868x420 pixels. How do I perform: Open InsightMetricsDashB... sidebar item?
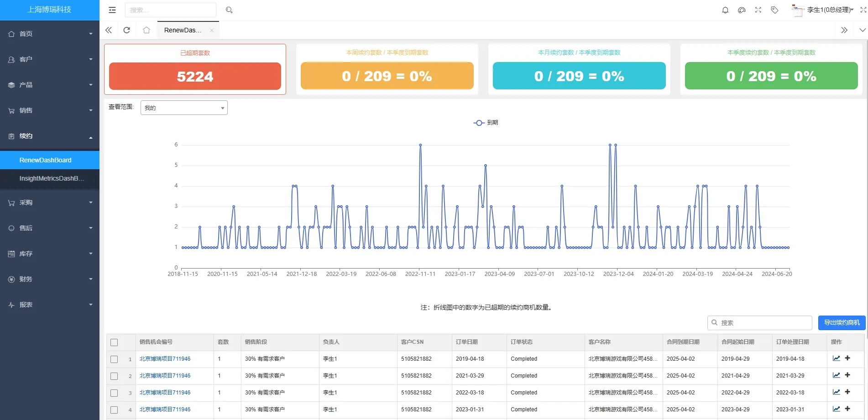coord(50,178)
